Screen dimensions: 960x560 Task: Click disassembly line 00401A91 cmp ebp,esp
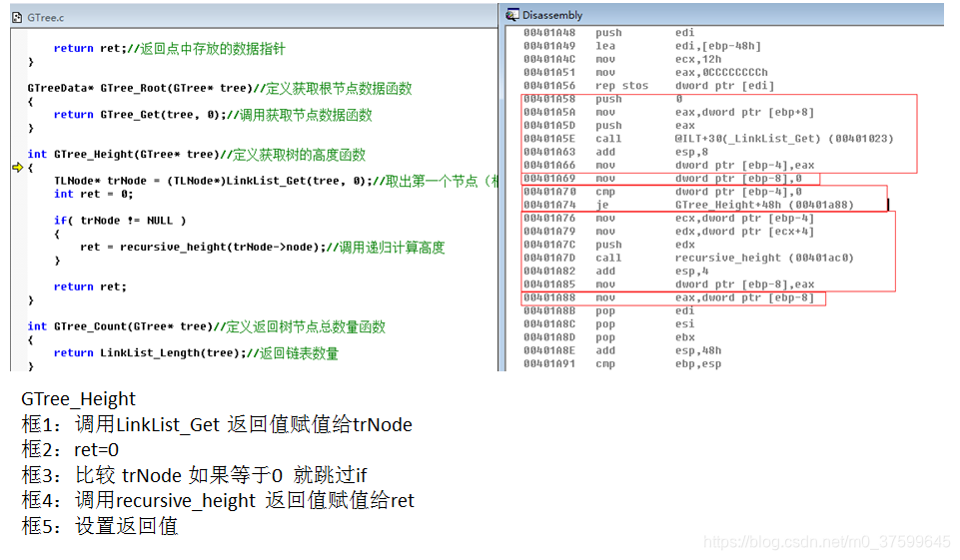(622, 364)
